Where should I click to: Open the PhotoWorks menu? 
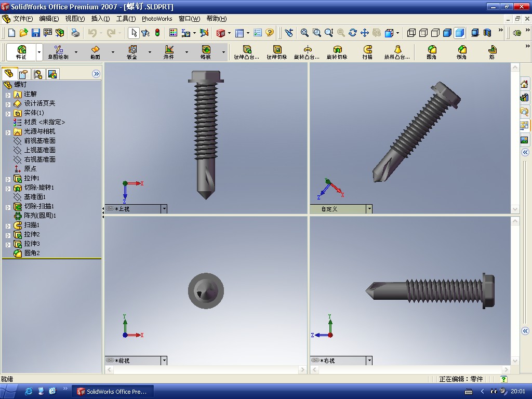(x=157, y=19)
